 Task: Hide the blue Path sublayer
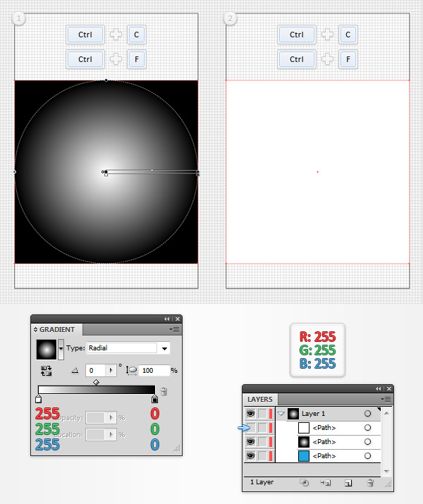[x=250, y=456]
